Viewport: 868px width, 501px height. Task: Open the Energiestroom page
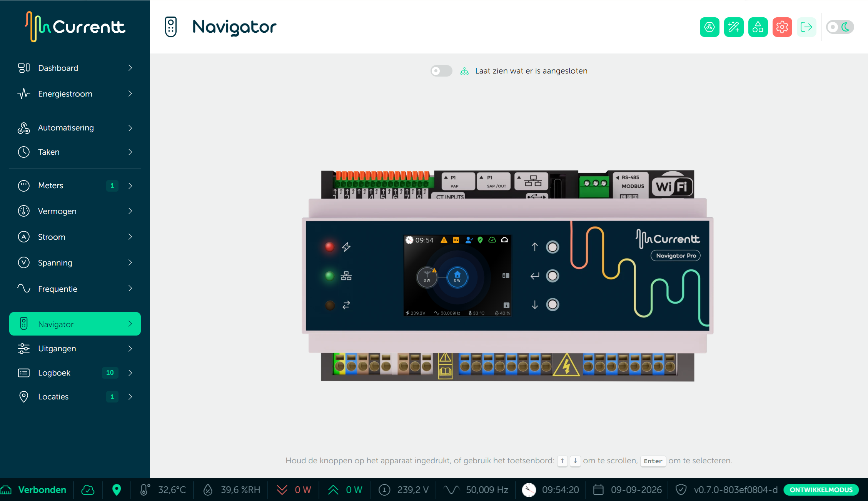pyautogui.click(x=75, y=94)
